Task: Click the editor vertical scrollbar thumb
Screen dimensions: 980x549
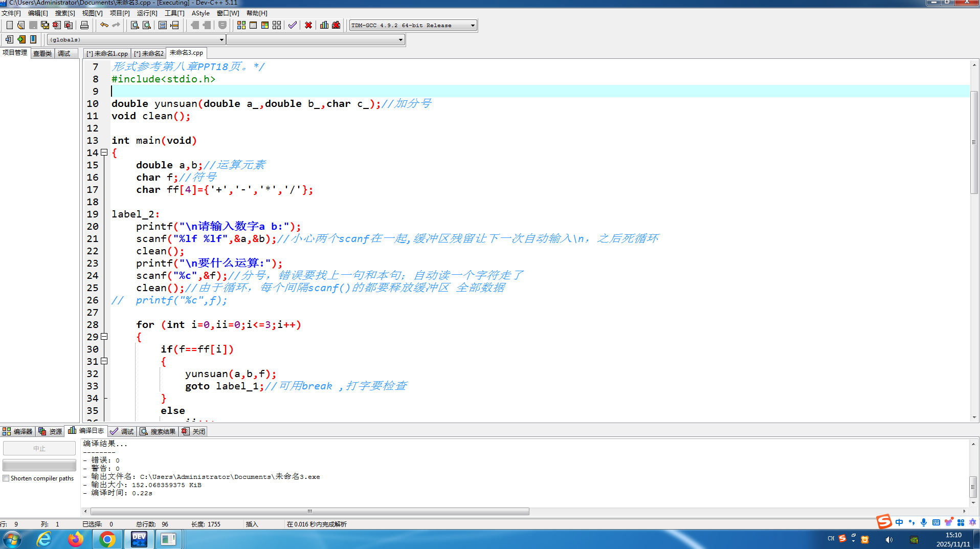Action: tap(974, 142)
